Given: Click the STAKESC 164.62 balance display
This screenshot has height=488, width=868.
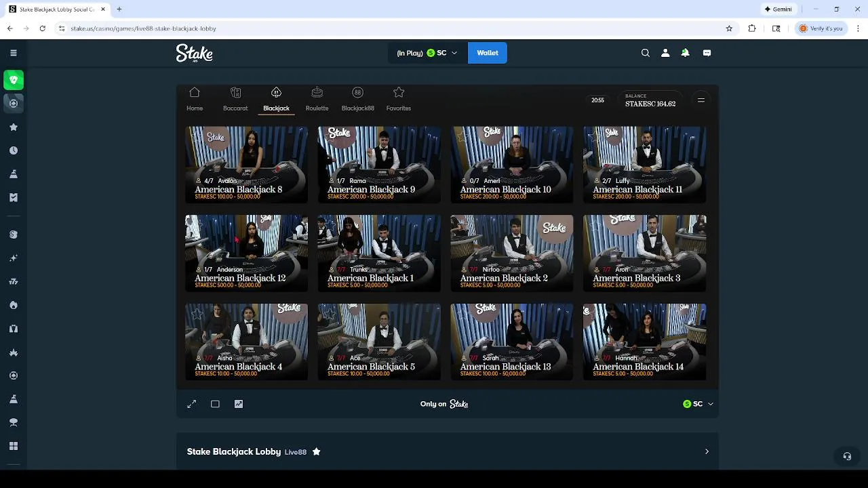Looking at the screenshot, I should [x=650, y=100].
